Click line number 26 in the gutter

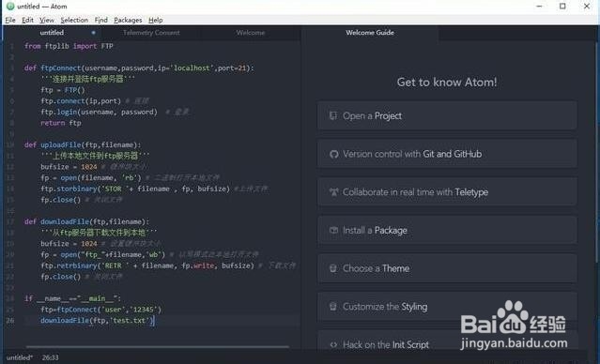10,321
